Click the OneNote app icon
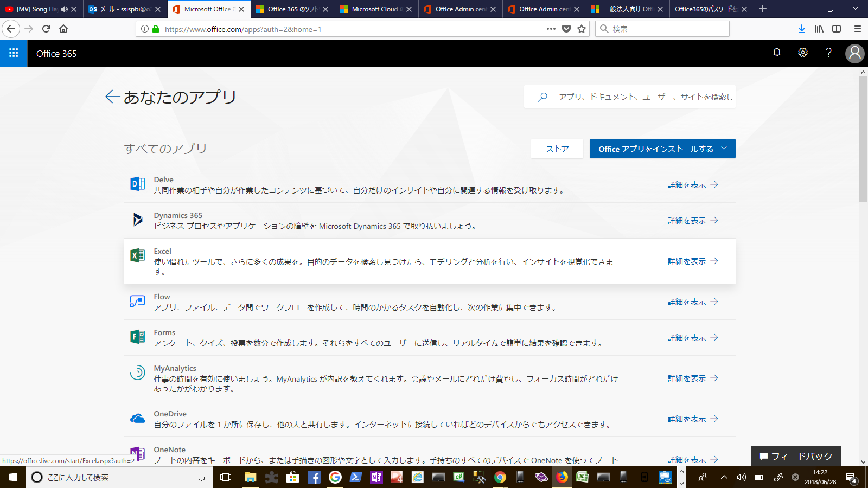 tap(138, 454)
